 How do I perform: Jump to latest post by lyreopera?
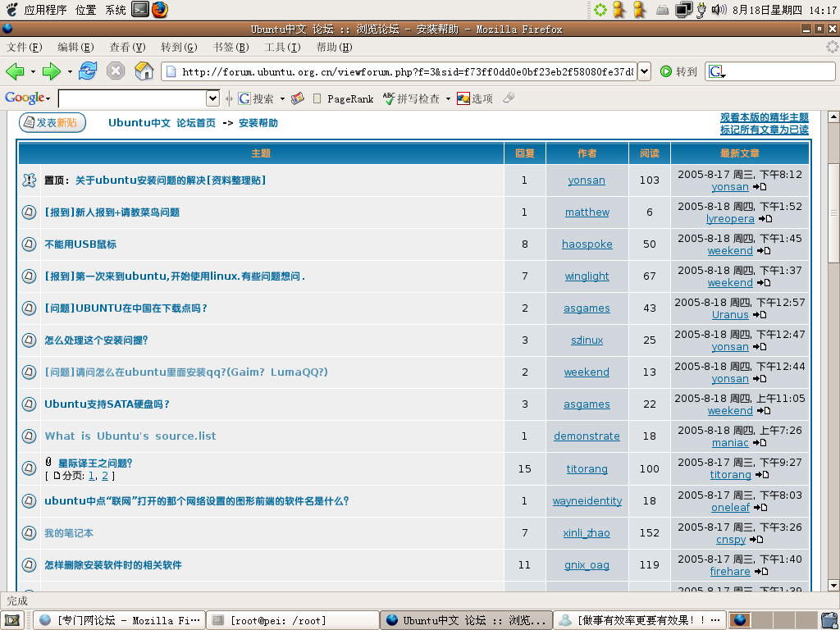[x=765, y=218]
